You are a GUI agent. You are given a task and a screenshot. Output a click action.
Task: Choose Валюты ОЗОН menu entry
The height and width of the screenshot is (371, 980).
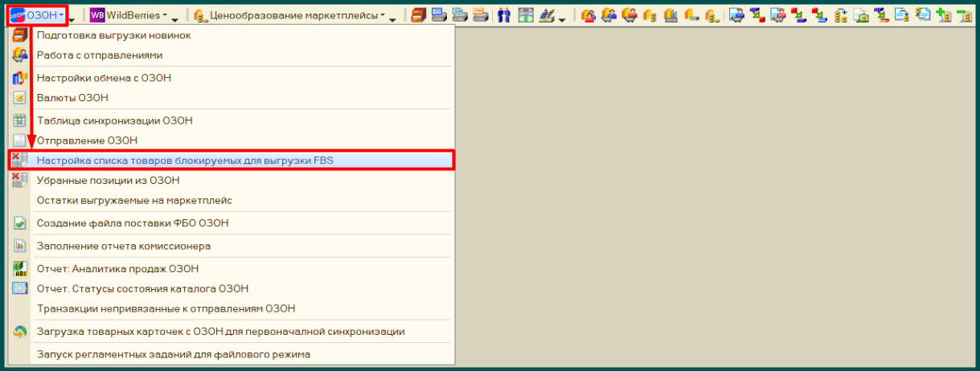coord(232,98)
